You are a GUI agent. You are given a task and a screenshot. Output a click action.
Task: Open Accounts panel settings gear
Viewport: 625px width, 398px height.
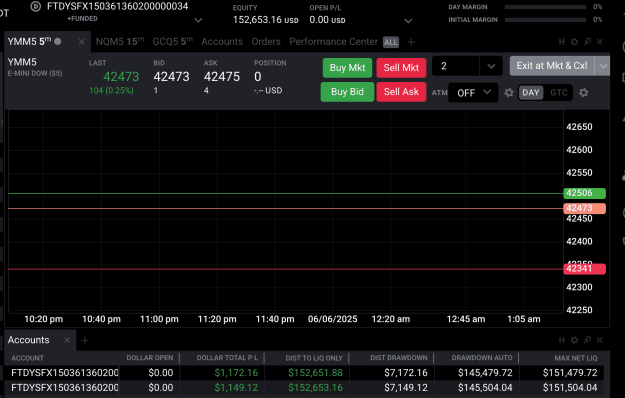pyautogui.click(x=574, y=340)
